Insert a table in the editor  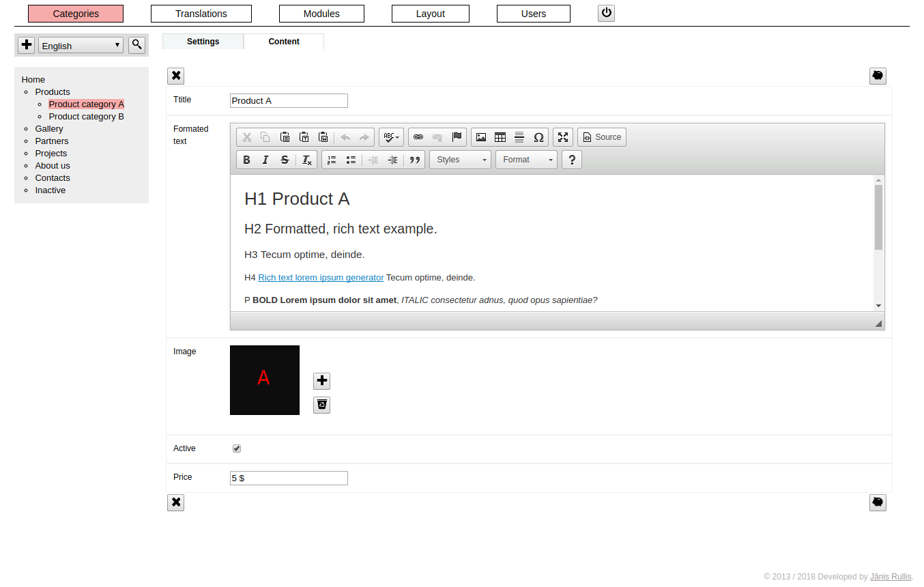(x=500, y=137)
